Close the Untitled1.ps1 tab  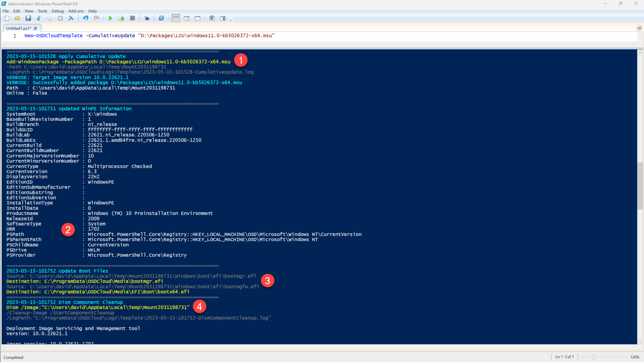point(36,28)
